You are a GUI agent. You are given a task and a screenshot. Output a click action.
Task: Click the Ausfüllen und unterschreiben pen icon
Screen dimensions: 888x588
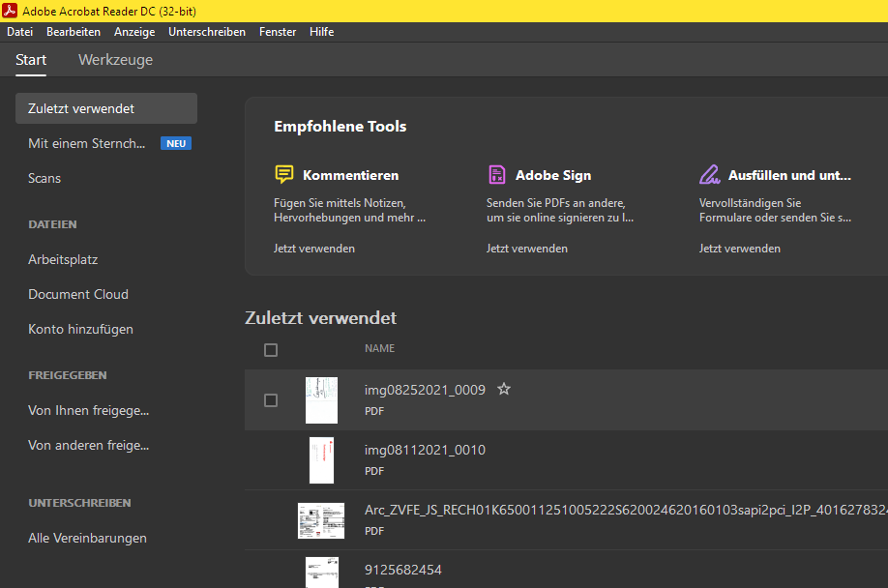coord(709,175)
